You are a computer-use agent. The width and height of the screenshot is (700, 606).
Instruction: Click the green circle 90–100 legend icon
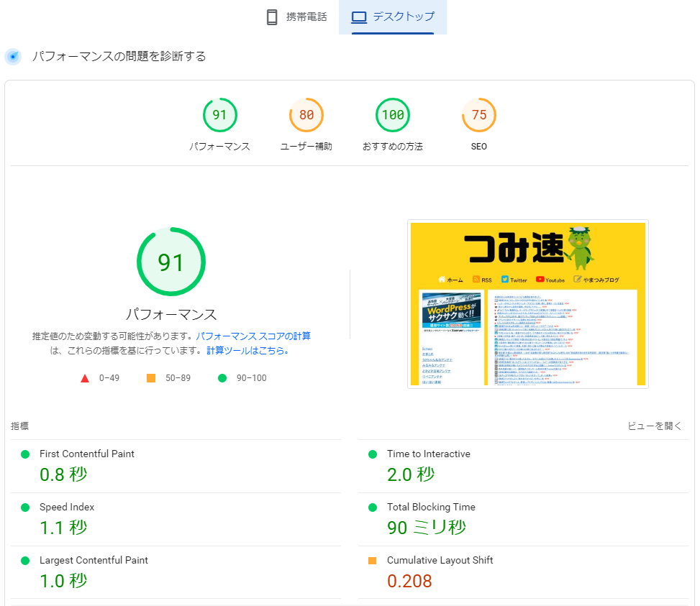(x=222, y=378)
